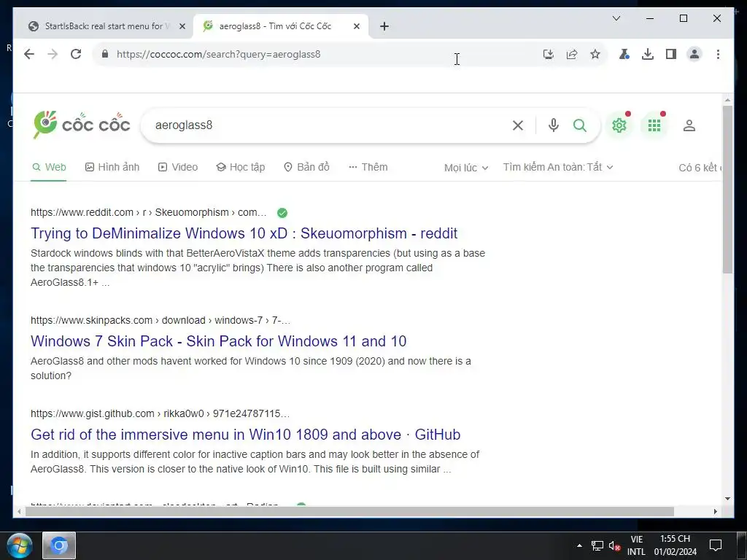
Task: Click the vertical scrollbar thumb
Action: (727, 189)
